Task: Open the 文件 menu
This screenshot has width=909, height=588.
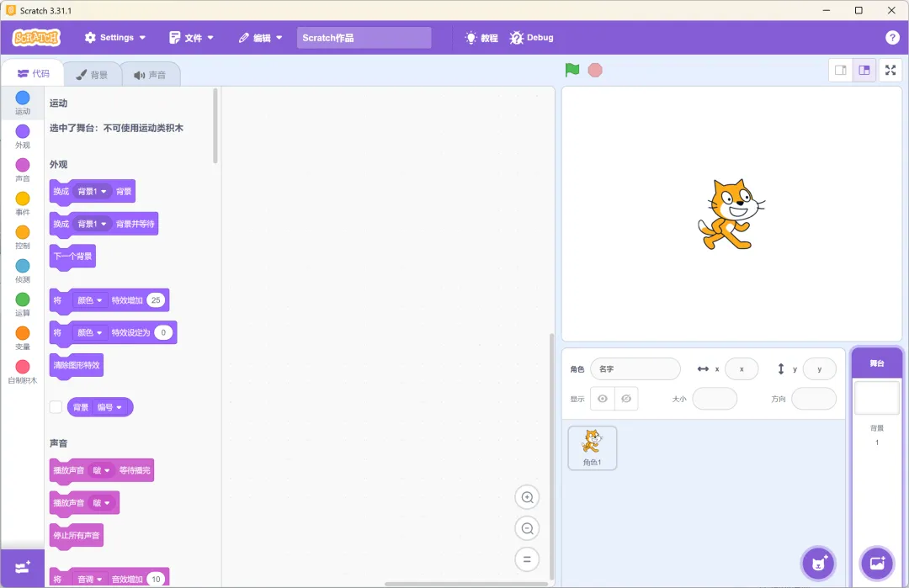Action: [x=191, y=38]
